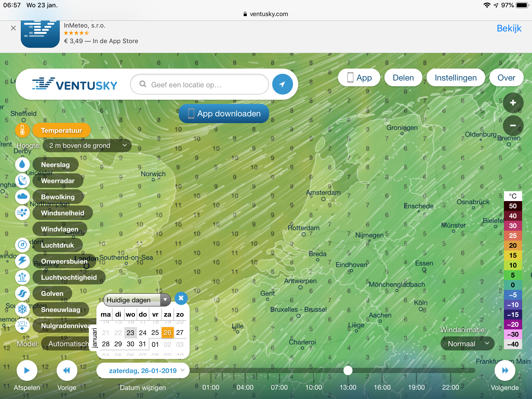Switch to the Luchtvochtigheid layer
This screenshot has height=399, width=532.
[x=69, y=277]
